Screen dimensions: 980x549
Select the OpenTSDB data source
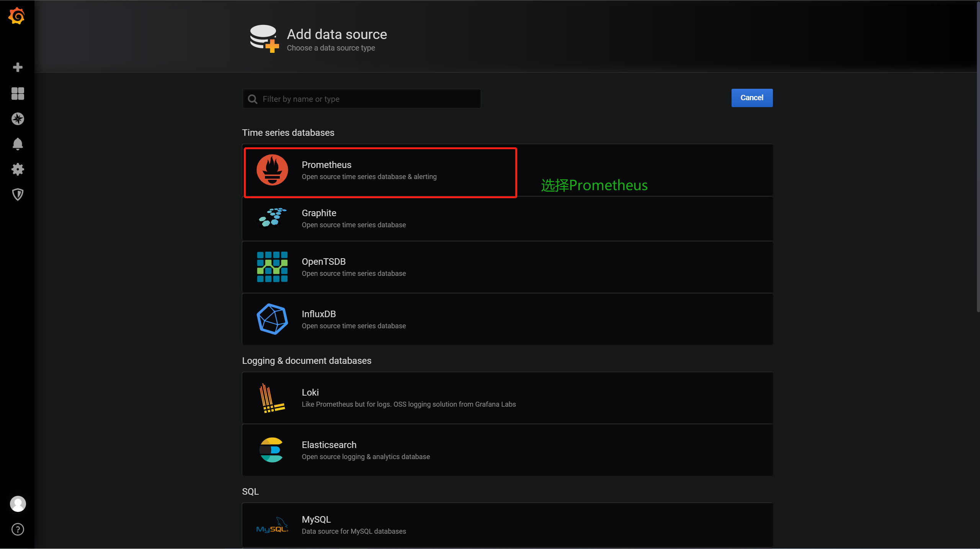click(x=507, y=267)
